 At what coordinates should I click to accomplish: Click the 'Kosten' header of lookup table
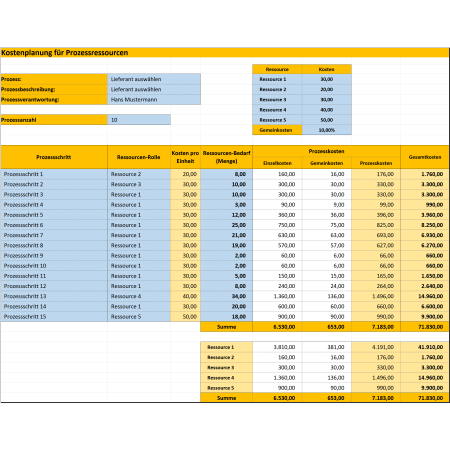pyautogui.click(x=327, y=69)
